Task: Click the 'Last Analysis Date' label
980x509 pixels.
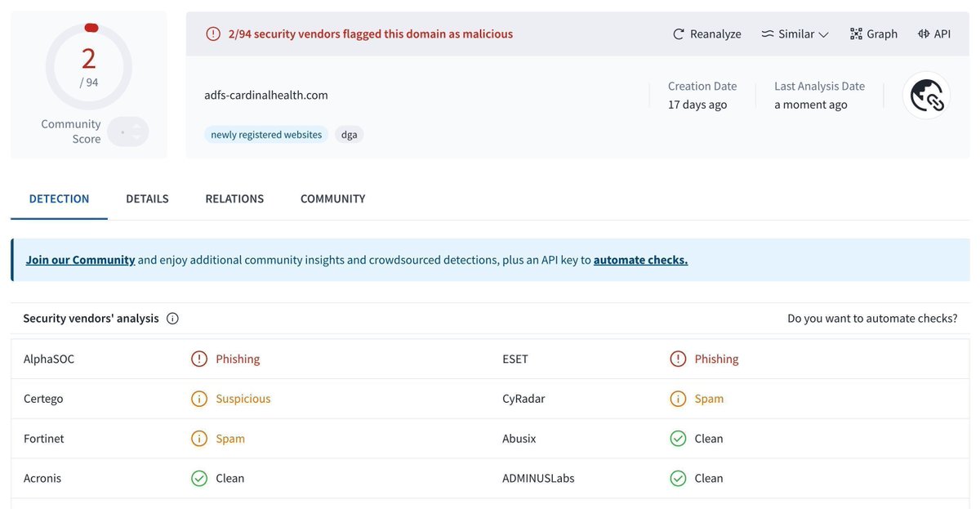Action: 819,86
